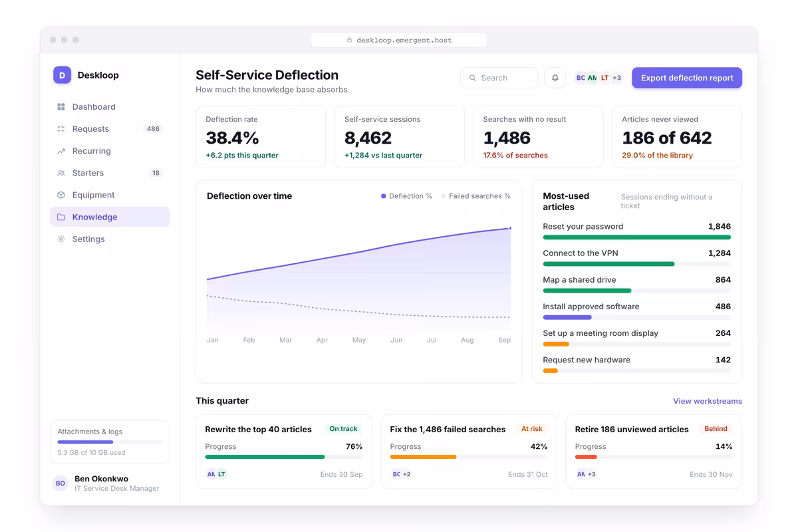This screenshot has width=798, height=532.
Task: Click the 486 Requests count badge
Action: point(153,129)
